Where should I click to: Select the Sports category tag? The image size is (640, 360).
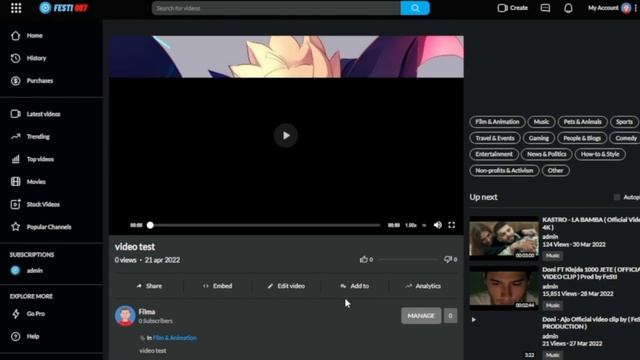point(624,122)
